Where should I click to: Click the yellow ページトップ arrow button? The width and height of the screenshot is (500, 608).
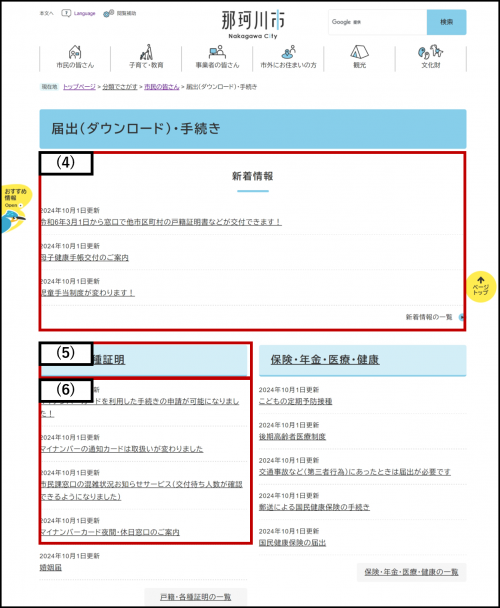[481, 287]
